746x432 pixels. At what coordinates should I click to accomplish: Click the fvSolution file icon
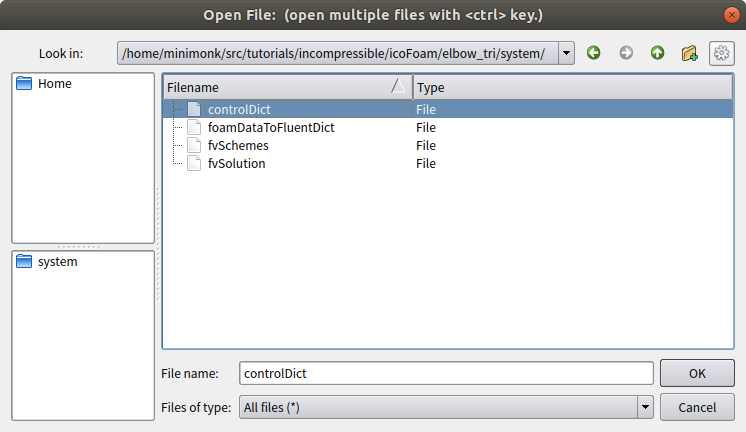[194, 163]
